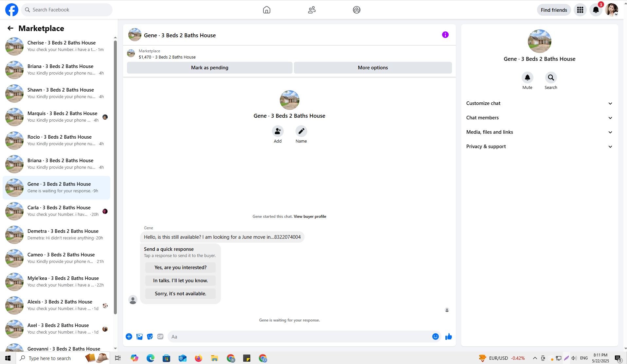Screen dimensions: 627x364
Task: Send quick reply 'Sorry, it's not available.'
Action: (181, 294)
